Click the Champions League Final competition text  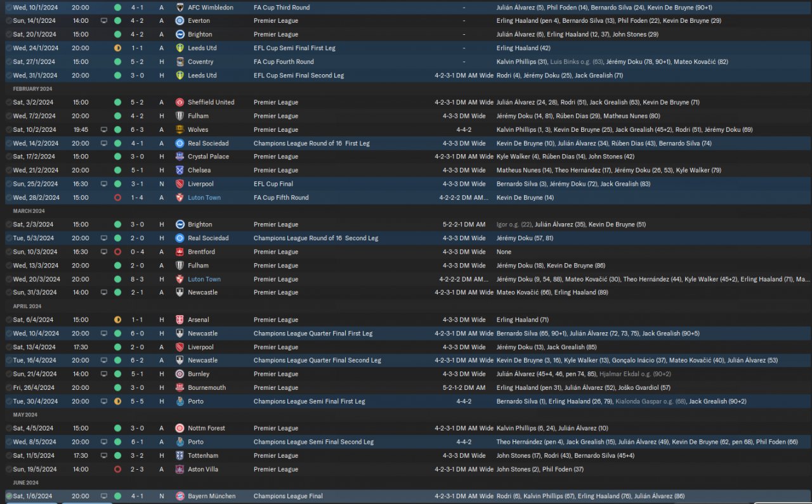(288, 496)
